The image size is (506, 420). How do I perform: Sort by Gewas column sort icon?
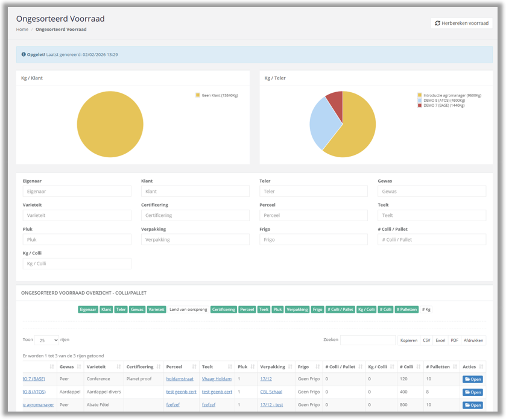coord(79,367)
